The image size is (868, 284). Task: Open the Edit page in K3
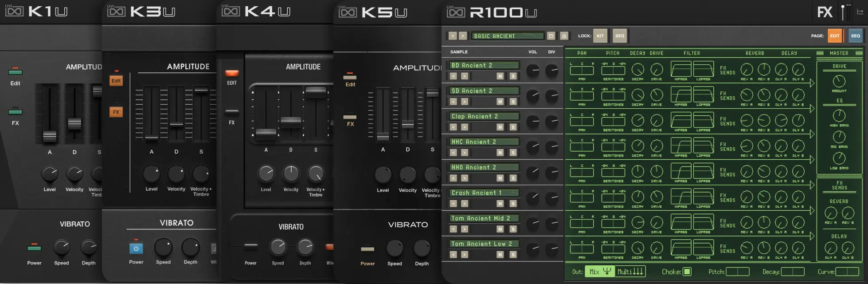click(x=116, y=81)
